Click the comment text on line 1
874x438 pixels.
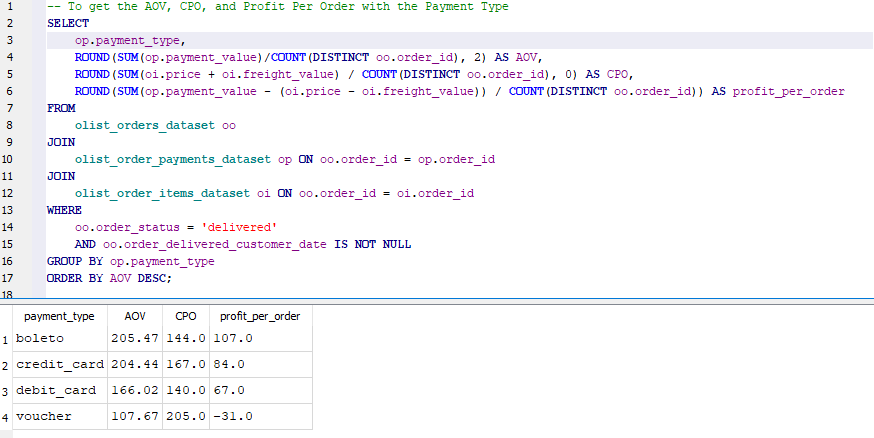tap(278, 7)
